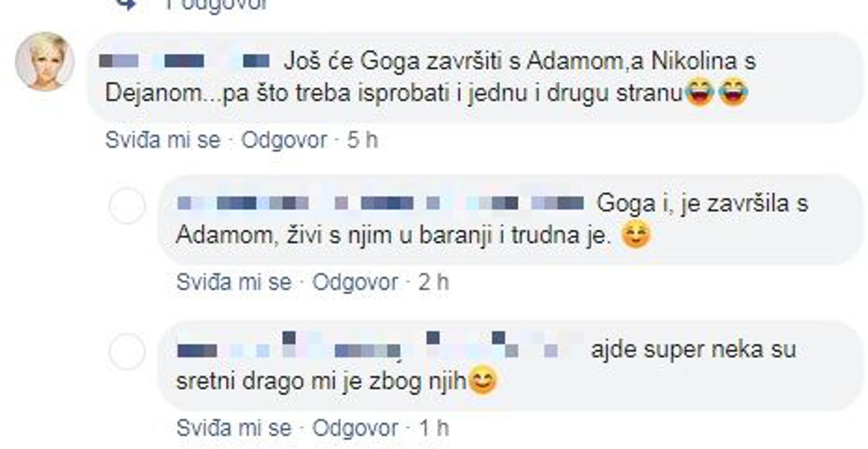Reply to the comment posted 1 h ago

(x=355, y=428)
